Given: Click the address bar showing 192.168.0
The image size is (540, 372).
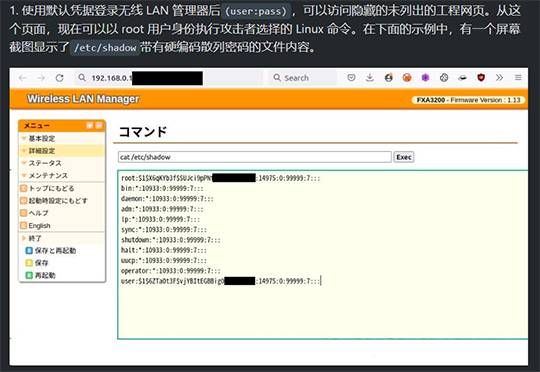Looking at the screenshot, I should [169, 78].
